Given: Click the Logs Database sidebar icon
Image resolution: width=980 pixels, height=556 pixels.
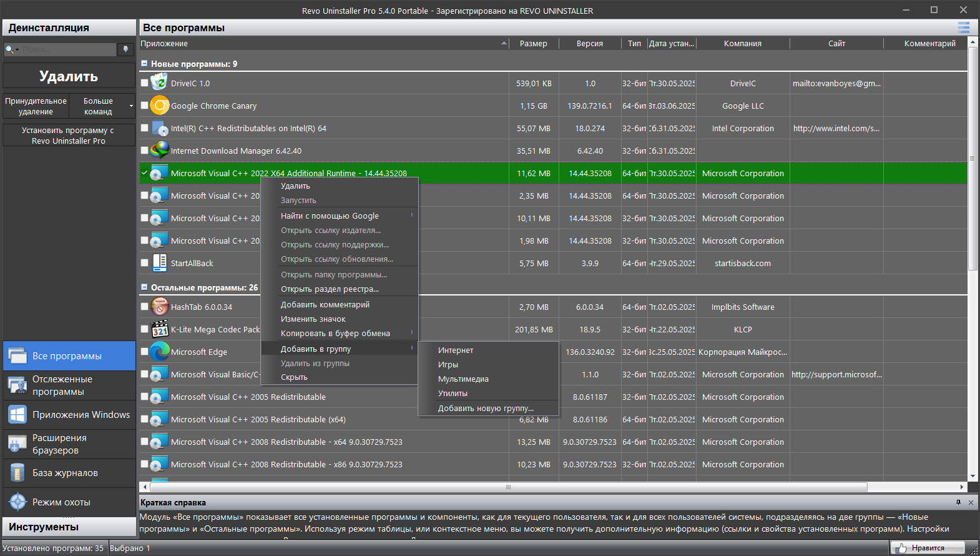Looking at the screenshot, I should tap(17, 473).
